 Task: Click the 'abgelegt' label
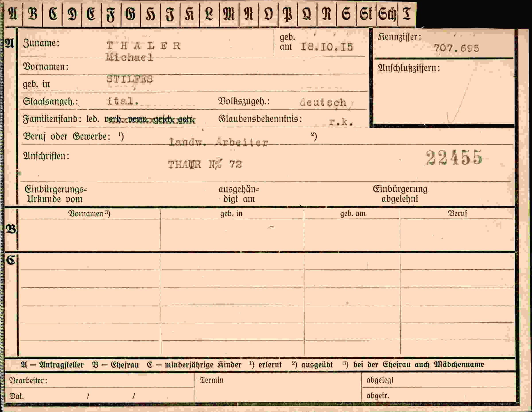[x=380, y=380]
